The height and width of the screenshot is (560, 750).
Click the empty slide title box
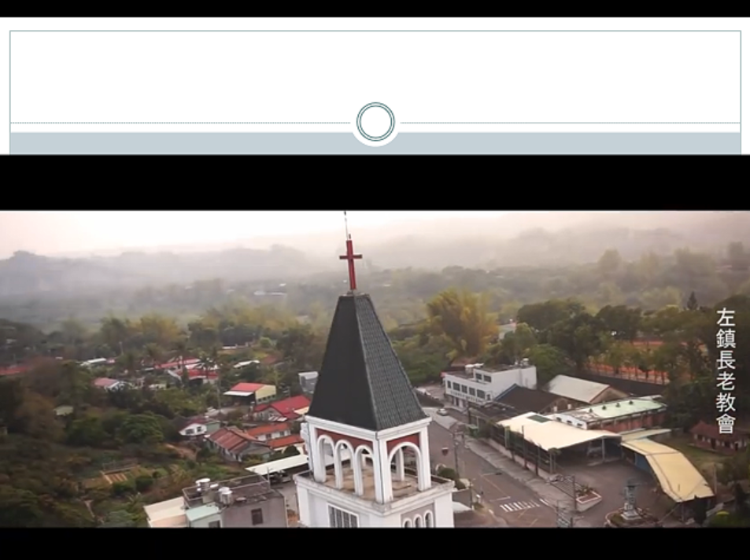[375, 76]
